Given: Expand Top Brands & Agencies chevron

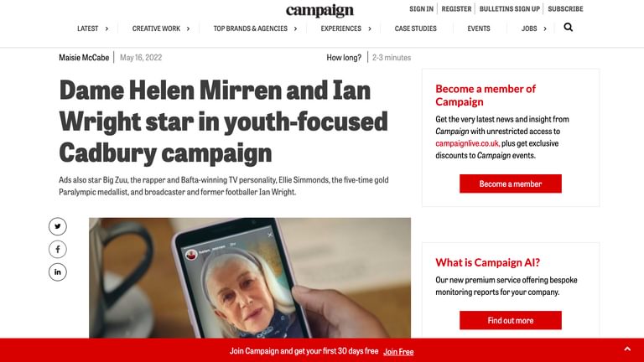Looking at the screenshot, I should 295,28.
